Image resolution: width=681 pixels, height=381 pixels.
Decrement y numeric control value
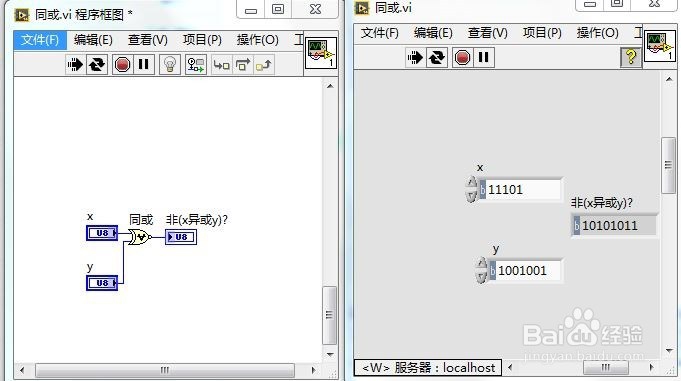(482, 277)
